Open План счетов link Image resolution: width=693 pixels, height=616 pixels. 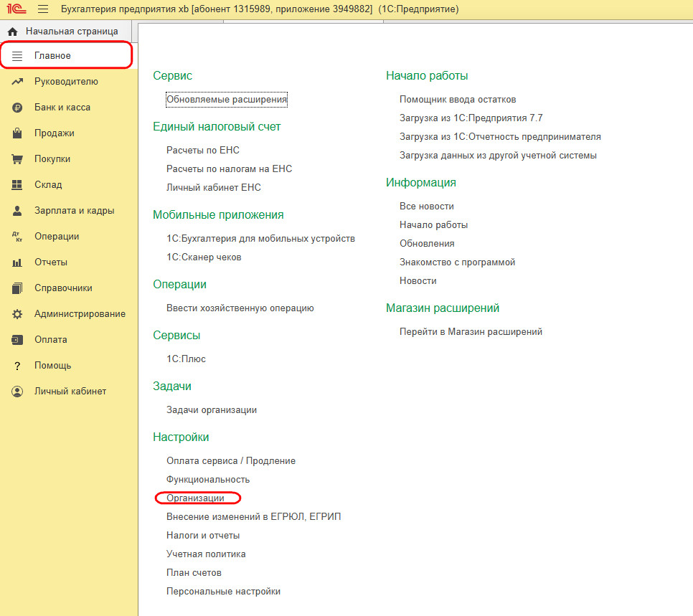click(x=194, y=573)
